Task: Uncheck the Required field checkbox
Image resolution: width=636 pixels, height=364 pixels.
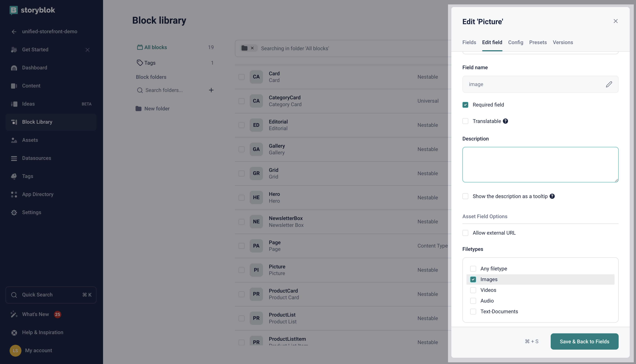Action: pos(465,105)
